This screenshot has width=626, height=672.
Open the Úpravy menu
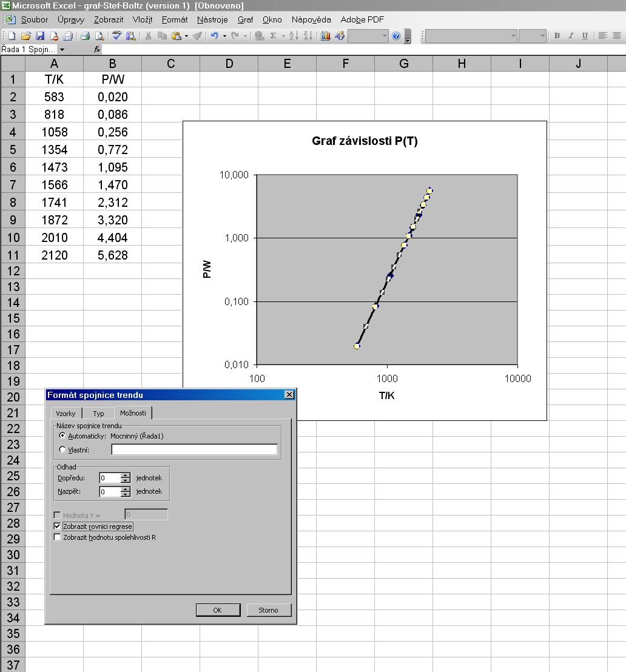(x=71, y=20)
